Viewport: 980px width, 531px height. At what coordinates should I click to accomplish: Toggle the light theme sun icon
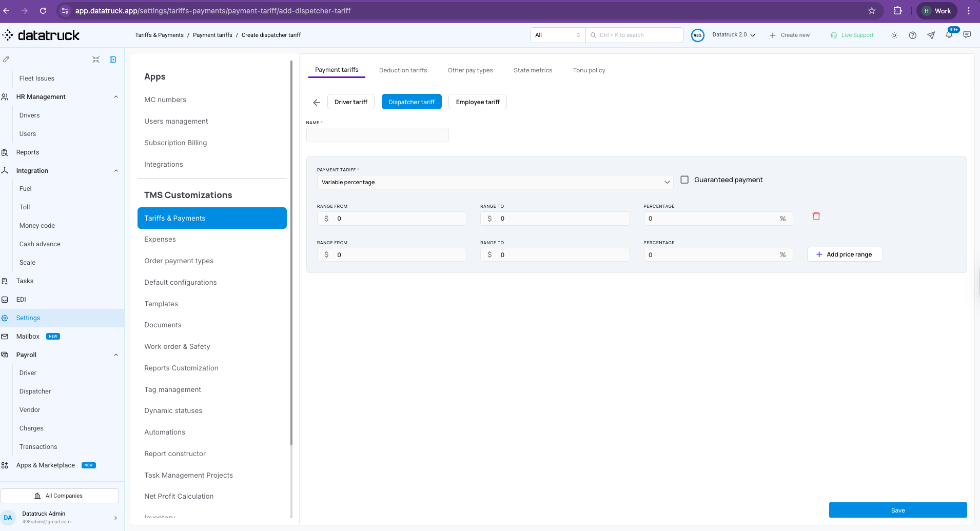coord(894,35)
